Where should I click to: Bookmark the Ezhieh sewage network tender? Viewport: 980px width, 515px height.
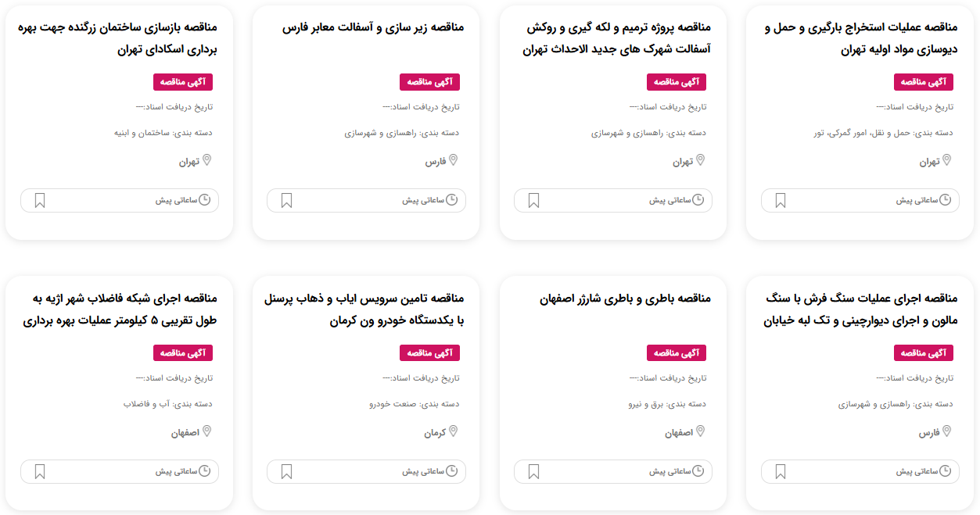point(40,472)
